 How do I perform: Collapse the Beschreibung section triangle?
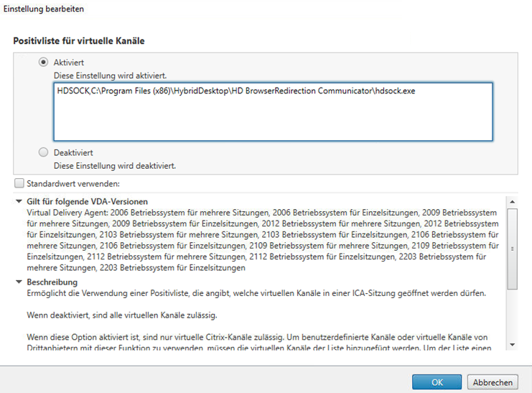[18, 282]
